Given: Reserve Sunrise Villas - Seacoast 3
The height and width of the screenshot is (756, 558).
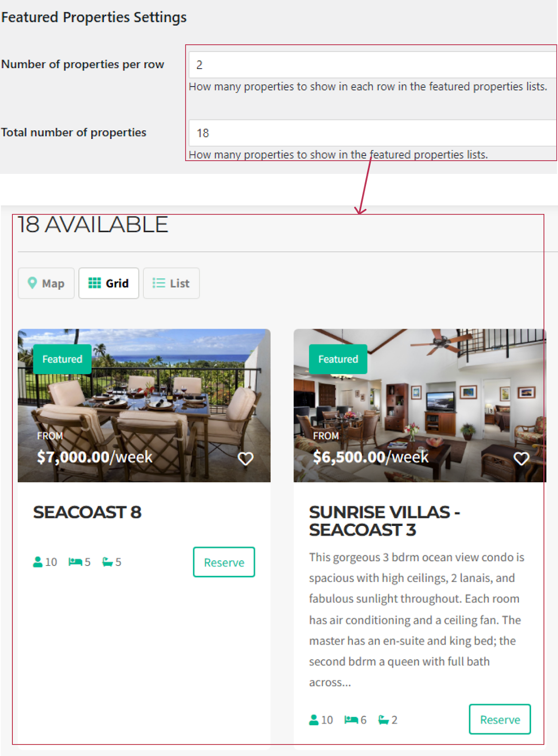Looking at the screenshot, I should coord(500,720).
